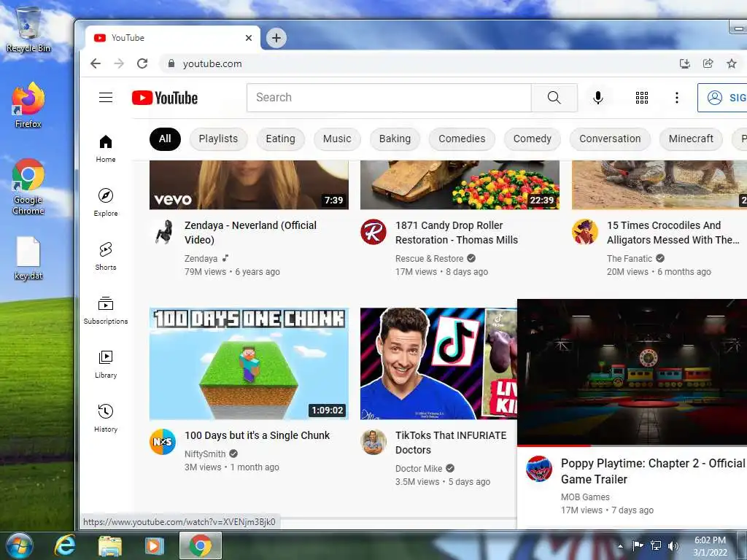Click the share page icon in address bar
The height and width of the screenshot is (560, 747).
(x=708, y=63)
